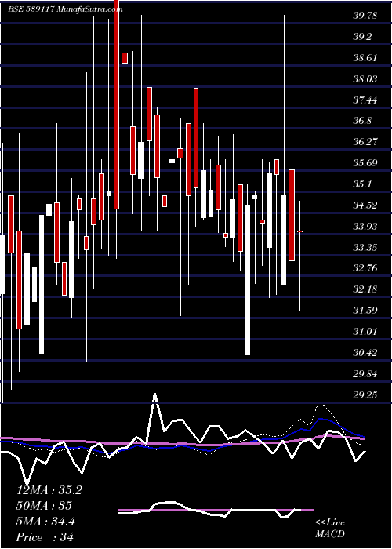Click the 5MA : 34.4 reading
This screenshot has width=392, height=549.
(x=45, y=522)
